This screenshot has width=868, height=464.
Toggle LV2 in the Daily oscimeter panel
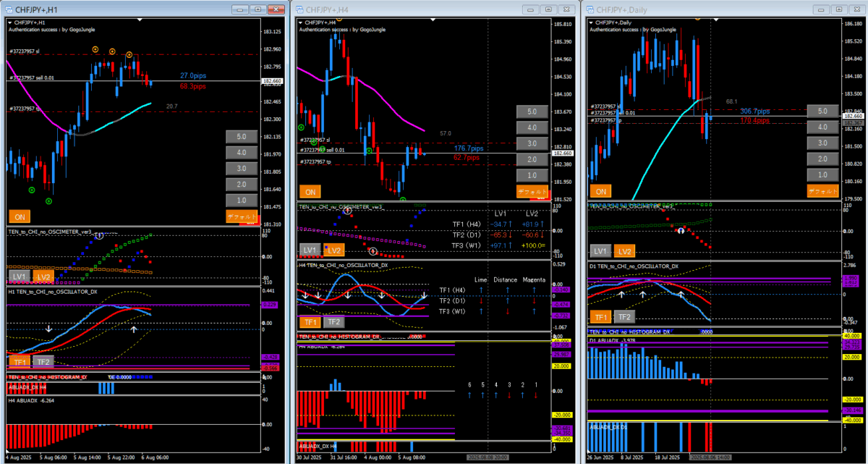(625, 251)
